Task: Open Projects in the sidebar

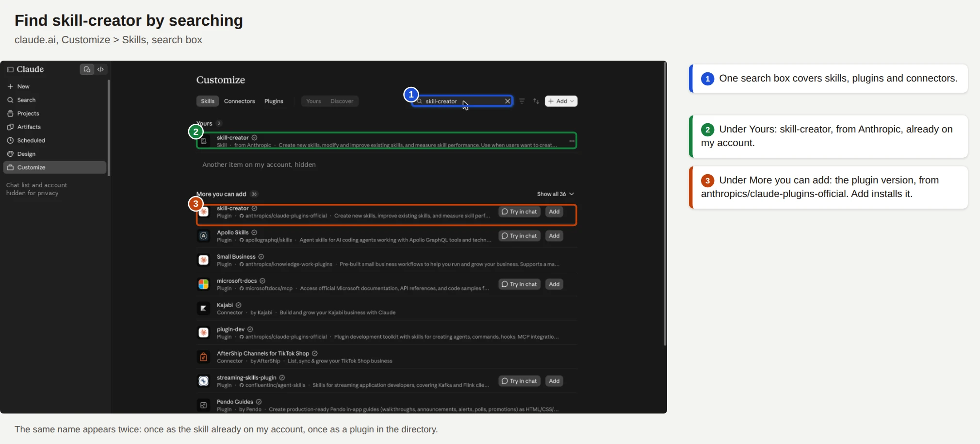Action: [54, 114]
